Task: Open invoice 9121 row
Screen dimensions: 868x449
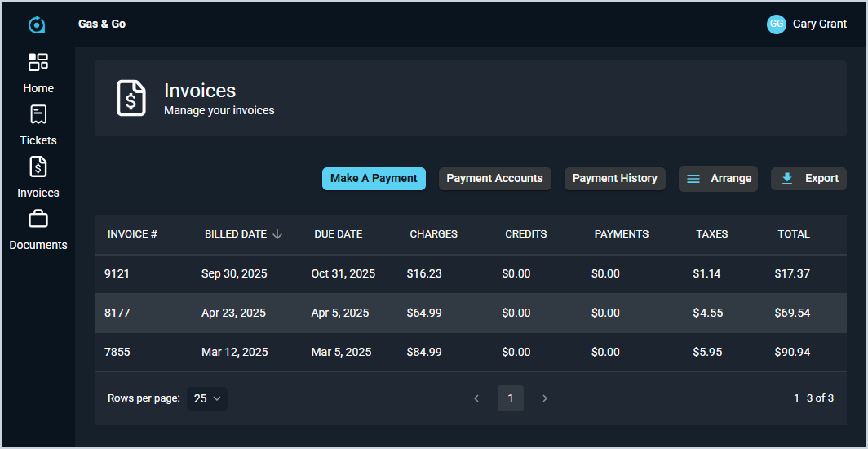Action: 117,273
